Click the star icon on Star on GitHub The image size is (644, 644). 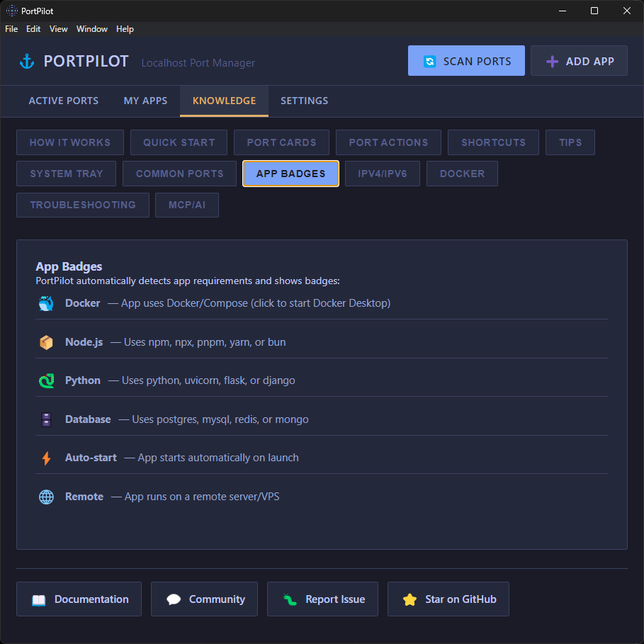(409, 599)
